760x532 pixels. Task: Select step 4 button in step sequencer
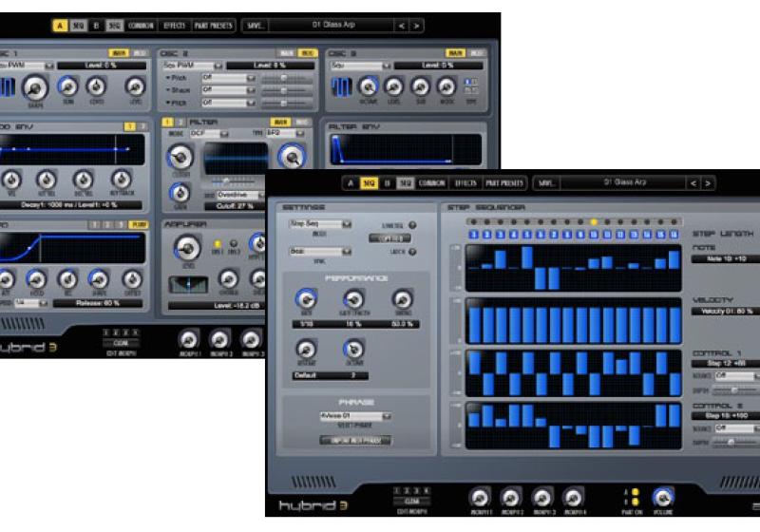coord(514,235)
